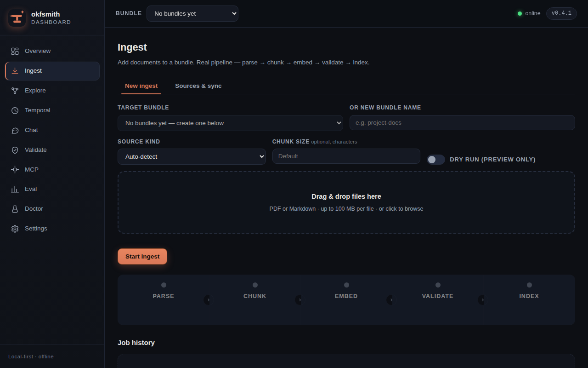Click the chevron between Embed and Validate
This screenshot has height=368, width=588.
[390, 300]
